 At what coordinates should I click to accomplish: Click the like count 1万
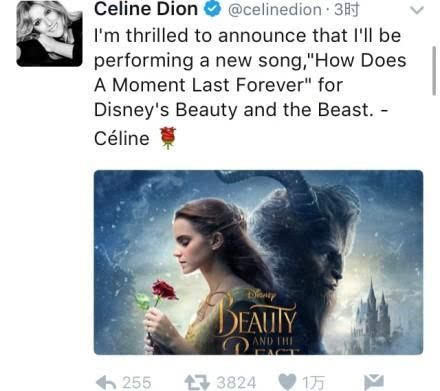coord(313,383)
